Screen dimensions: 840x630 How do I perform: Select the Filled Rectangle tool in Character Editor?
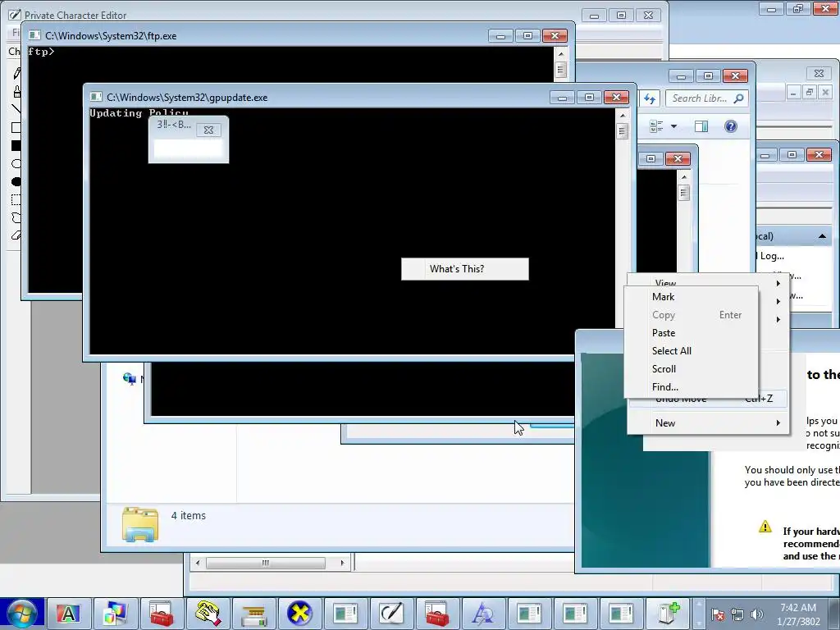[x=16, y=145]
